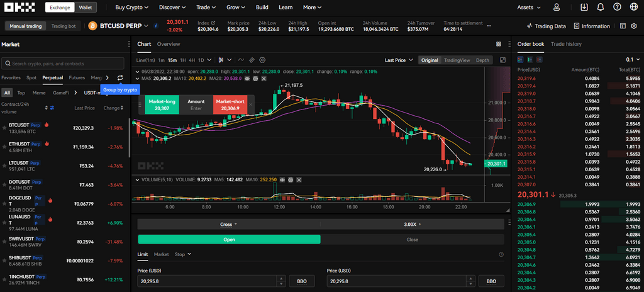The image size is (644, 292).
Task: Select the Spot market tab
Action: 31,77
